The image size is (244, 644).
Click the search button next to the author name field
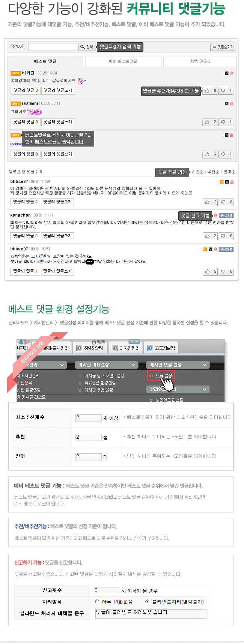tap(87, 47)
